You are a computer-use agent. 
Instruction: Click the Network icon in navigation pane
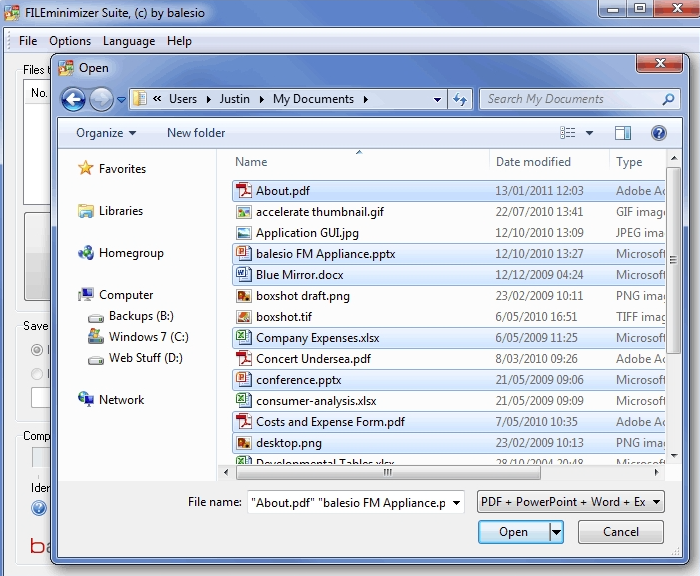[86, 400]
